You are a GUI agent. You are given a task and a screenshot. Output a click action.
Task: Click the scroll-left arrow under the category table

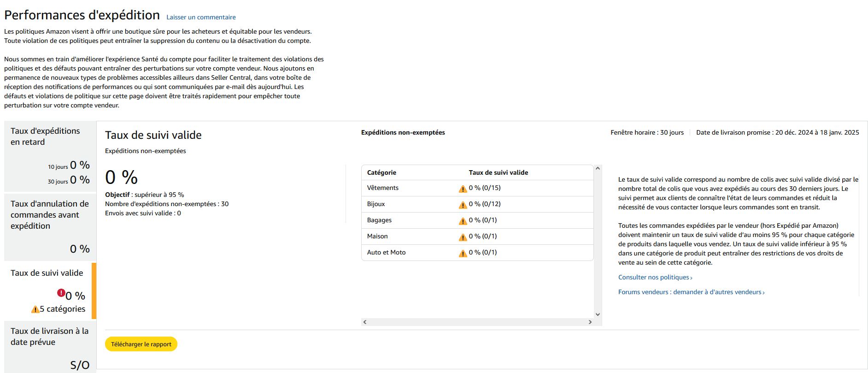pos(365,322)
